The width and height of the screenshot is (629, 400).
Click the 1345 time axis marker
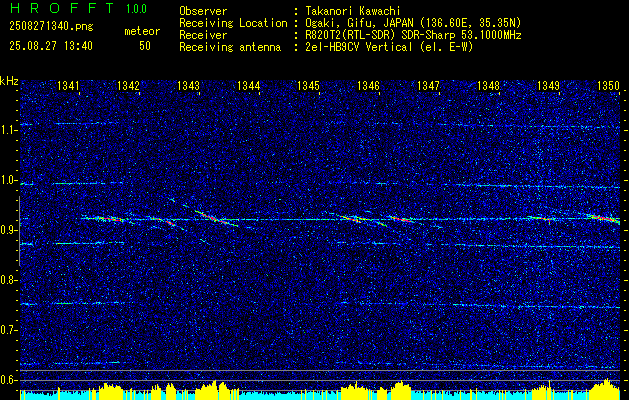308,85
